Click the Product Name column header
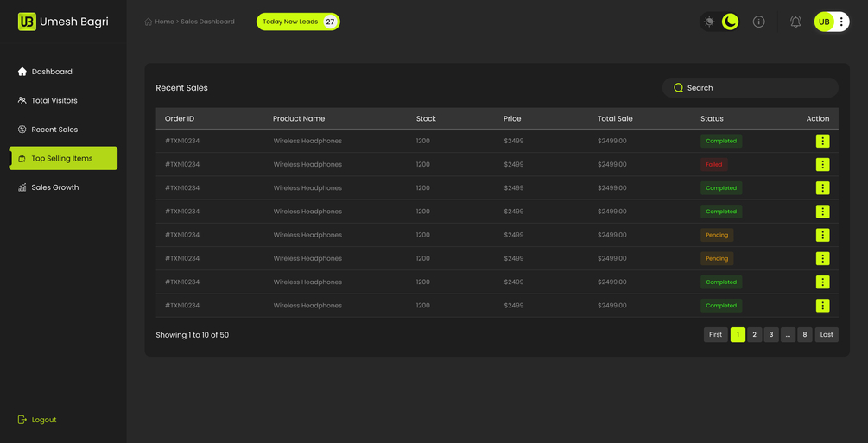This screenshot has width=868, height=443. coord(299,118)
